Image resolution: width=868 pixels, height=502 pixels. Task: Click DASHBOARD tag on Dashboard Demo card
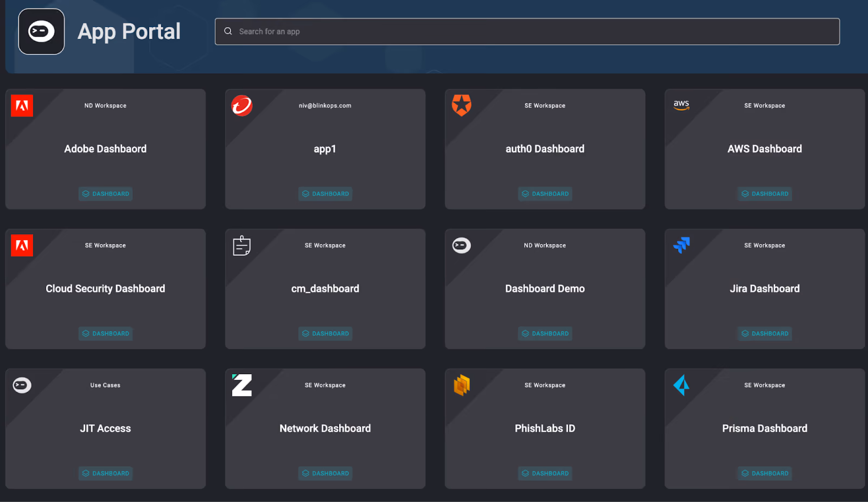click(x=545, y=333)
